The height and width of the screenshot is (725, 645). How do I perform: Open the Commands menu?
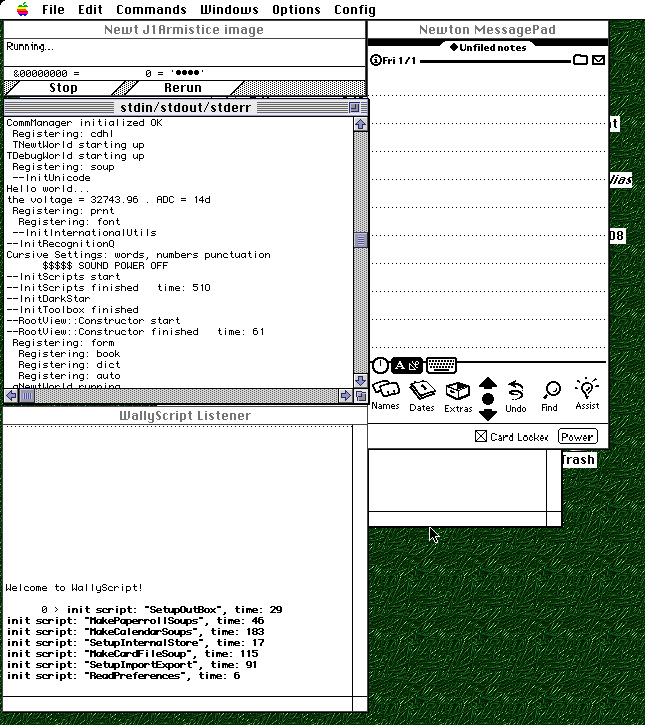151,10
